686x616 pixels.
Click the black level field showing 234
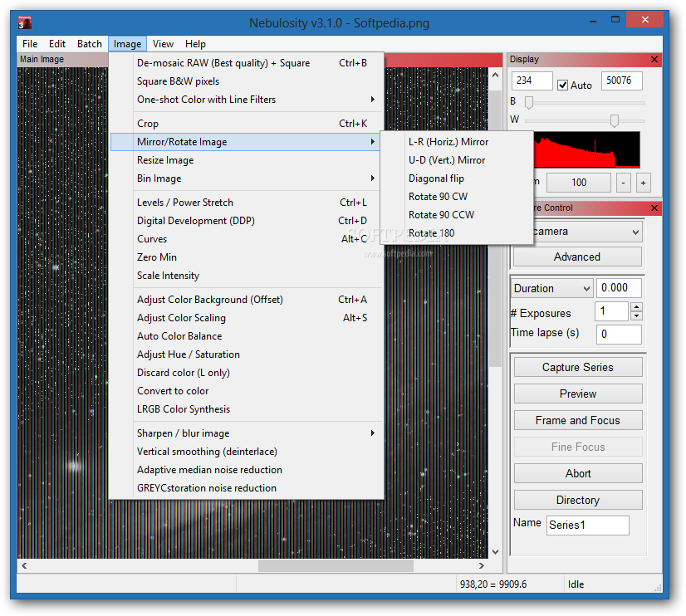(x=532, y=81)
